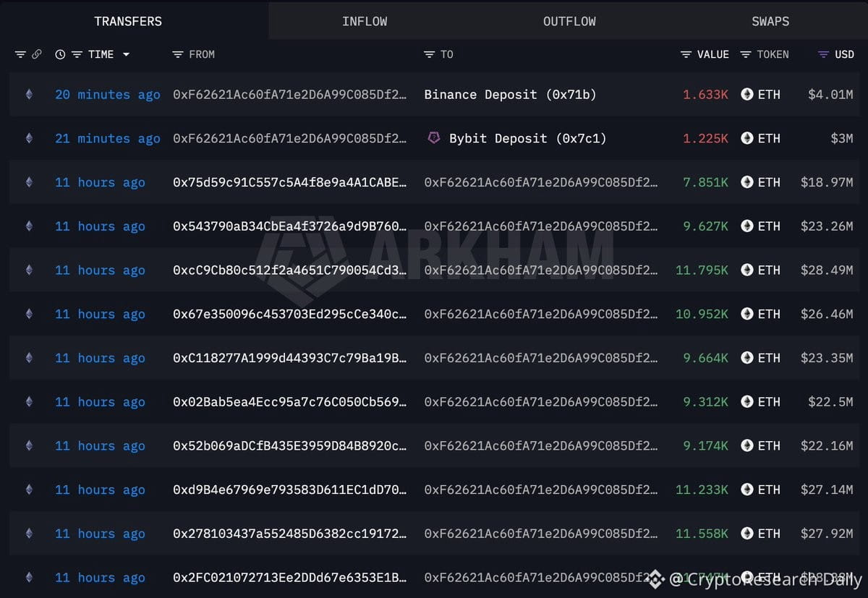868x598 pixels.
Task: Open the INFLOW tab
Action: pos(365,21)
